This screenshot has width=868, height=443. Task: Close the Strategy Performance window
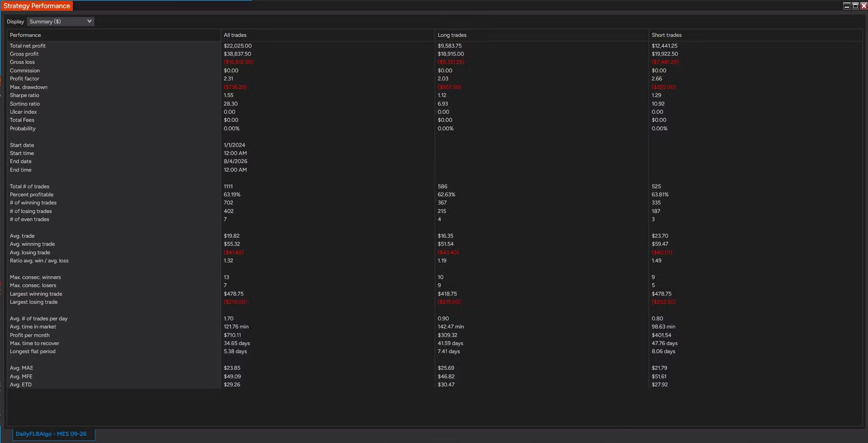click(x=864, y=6)
